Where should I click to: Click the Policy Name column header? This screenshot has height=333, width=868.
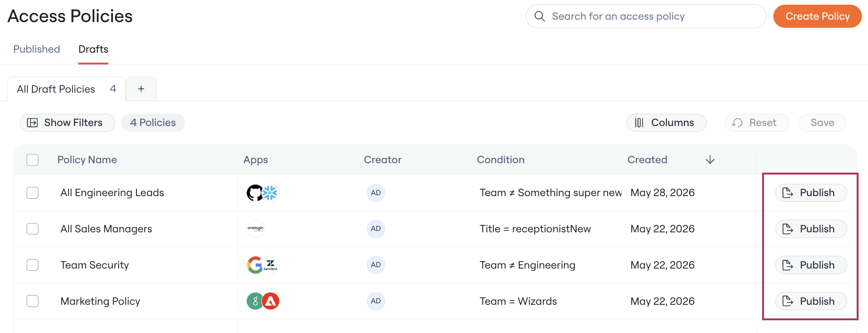(x=87, y=160)
